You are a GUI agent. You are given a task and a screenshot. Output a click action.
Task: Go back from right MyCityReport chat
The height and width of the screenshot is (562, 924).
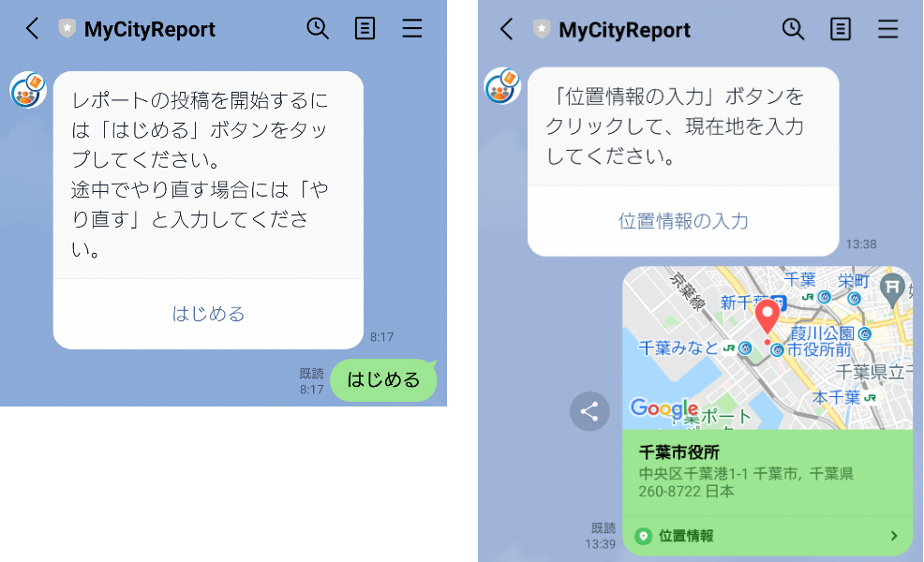(x=507, y=29)
